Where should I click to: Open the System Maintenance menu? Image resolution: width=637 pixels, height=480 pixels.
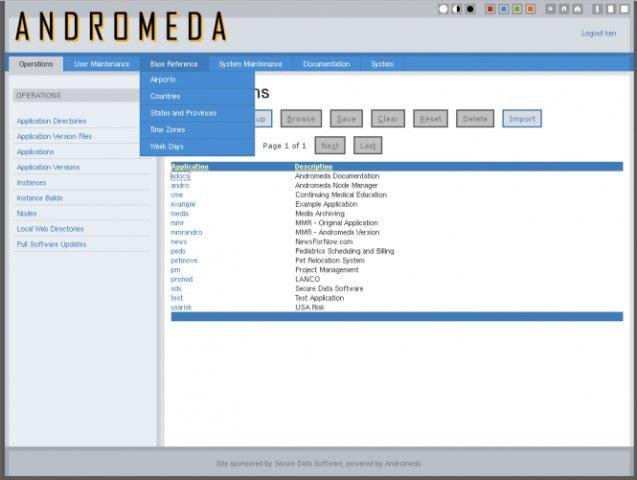250,64
